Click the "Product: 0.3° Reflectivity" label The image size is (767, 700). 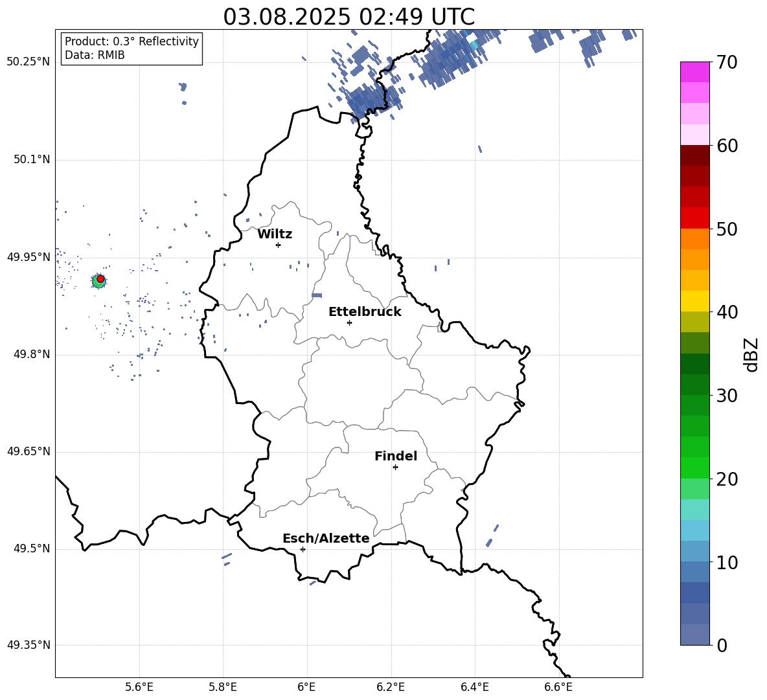coord(132,41)
